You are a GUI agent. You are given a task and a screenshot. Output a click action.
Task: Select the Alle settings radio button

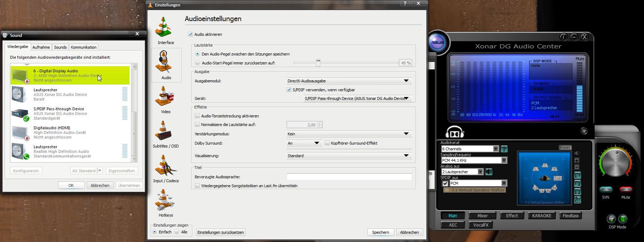pos(177,232)
